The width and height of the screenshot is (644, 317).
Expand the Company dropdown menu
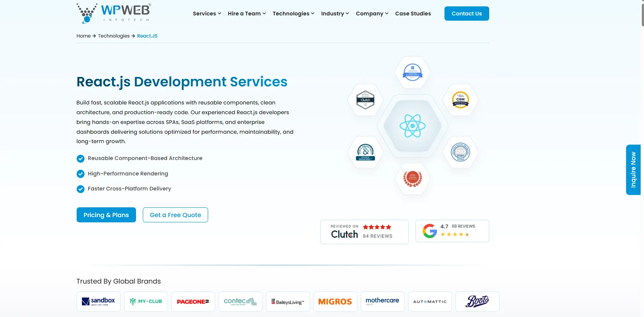[372, 14]
